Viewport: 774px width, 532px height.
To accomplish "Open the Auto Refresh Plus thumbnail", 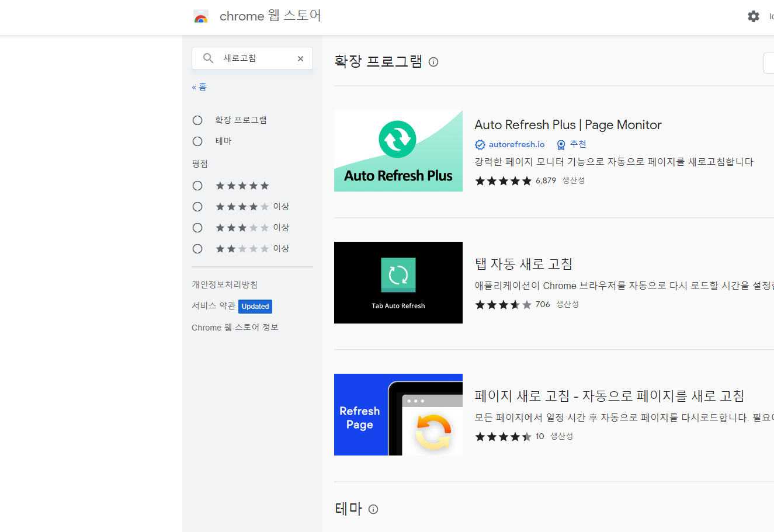I will point(398,151).
